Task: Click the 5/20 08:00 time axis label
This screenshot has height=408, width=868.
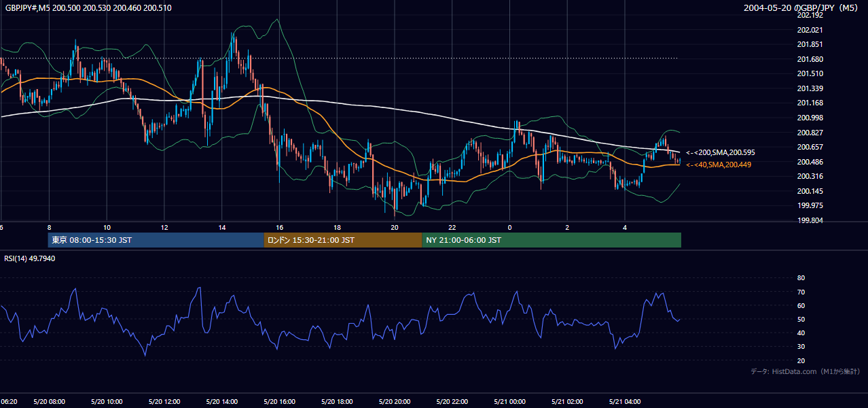Action: [49, 402]
